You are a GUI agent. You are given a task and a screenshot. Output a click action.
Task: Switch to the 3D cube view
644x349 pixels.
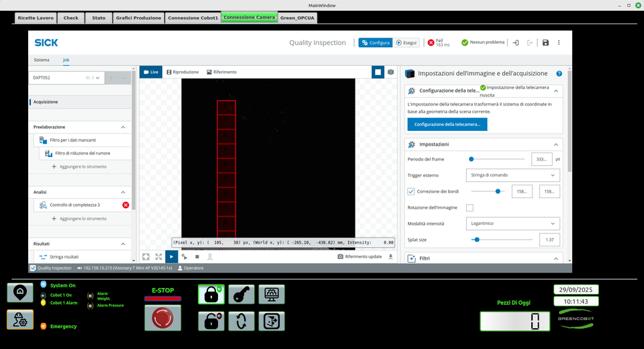(390, 72)
